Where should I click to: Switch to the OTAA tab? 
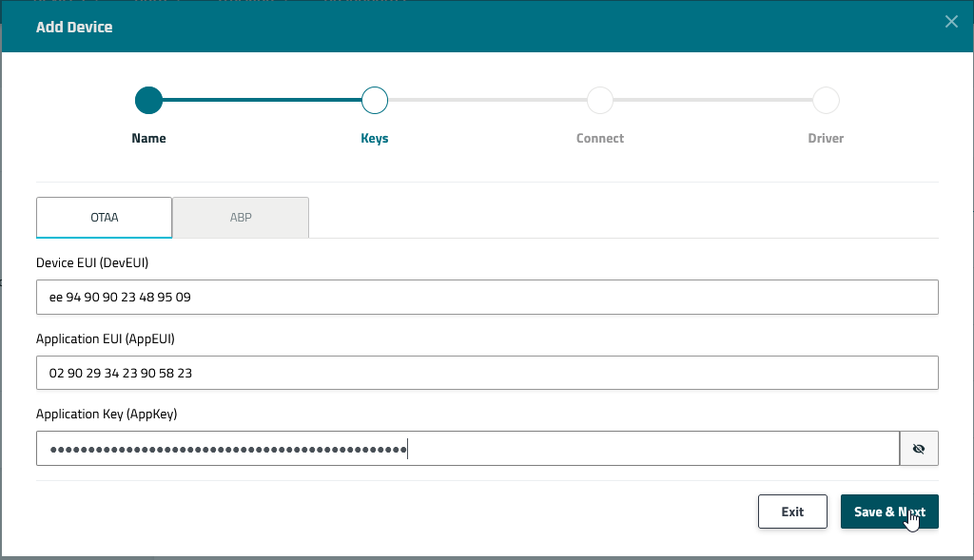click(104, 218)
